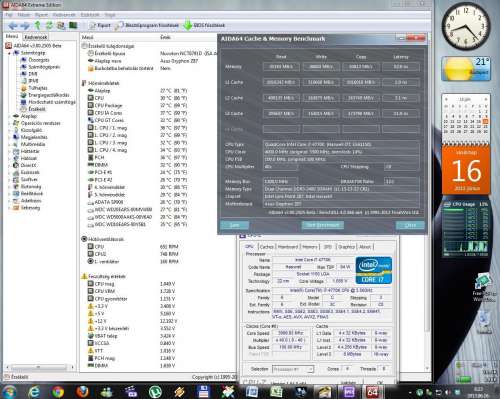500x399 pixels.
Task: Click the blue Back arrow toolbar icon
Action: (13, 25)
